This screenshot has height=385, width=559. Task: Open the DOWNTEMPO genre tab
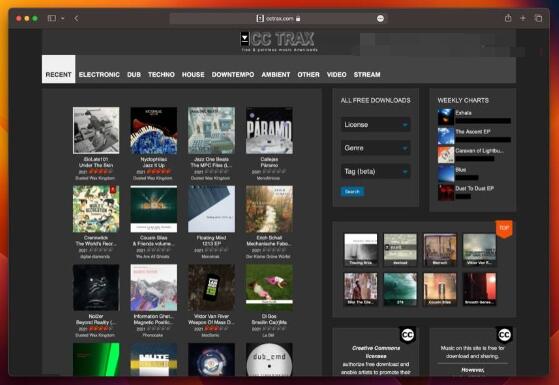click(x=233, y=75)
